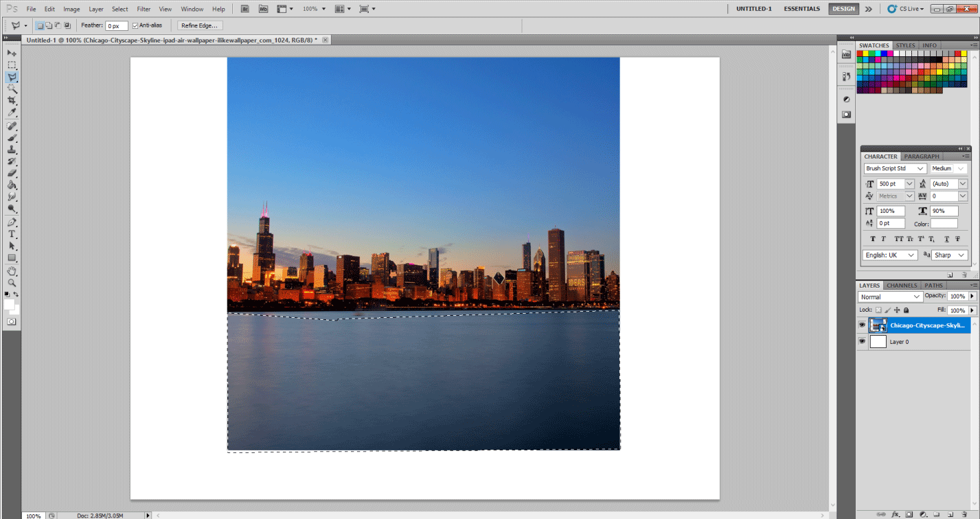Click the Feather input field
980x519 pixels.
pyautogui.click(x=116, y=25)
